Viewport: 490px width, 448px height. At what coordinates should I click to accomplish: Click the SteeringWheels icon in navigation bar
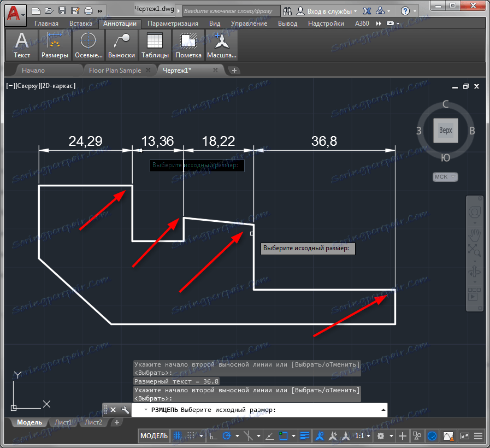(474, 213)
